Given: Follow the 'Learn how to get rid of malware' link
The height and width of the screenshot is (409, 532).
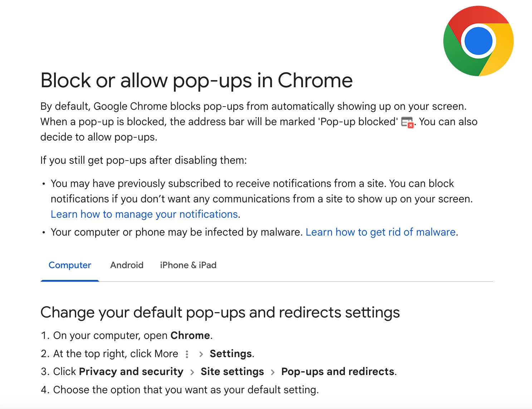Looking at the screenshot, I should pyautogui.click(x=380, y=232).
